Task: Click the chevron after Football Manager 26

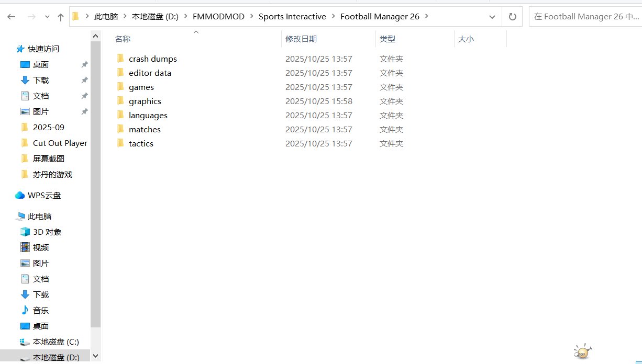Action: tap(427, 16)
